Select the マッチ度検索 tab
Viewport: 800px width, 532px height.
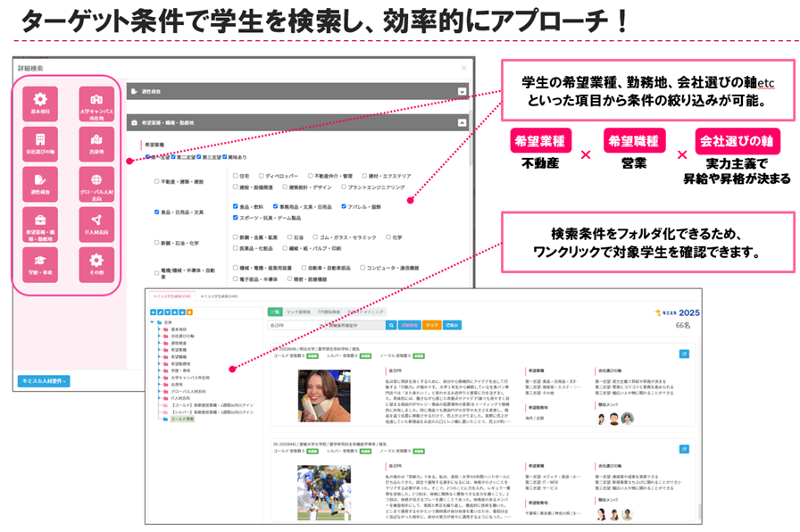298,312
